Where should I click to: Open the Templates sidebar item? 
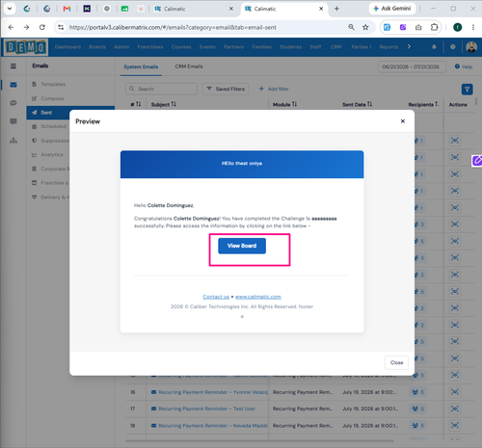point(53,84)
